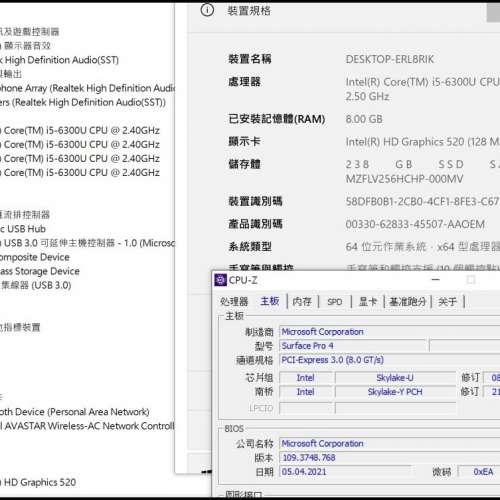This screenshot has height=500, width=500.
Task: Select the ass Storage Device row
Action: pos(40,271)
